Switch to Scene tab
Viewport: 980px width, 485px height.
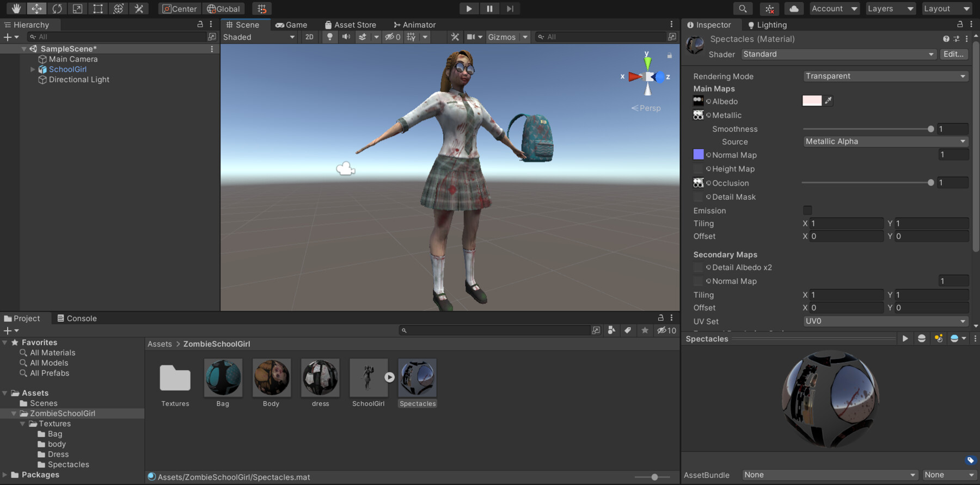[x=243, y=25]
